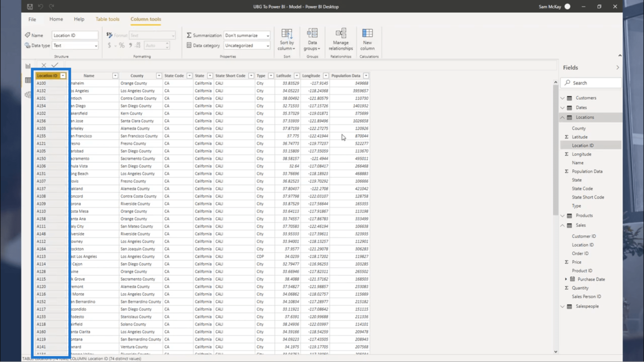Switch to Model view icon
The width and height of the screenshot is (644, 362).
tap(28, 95)
